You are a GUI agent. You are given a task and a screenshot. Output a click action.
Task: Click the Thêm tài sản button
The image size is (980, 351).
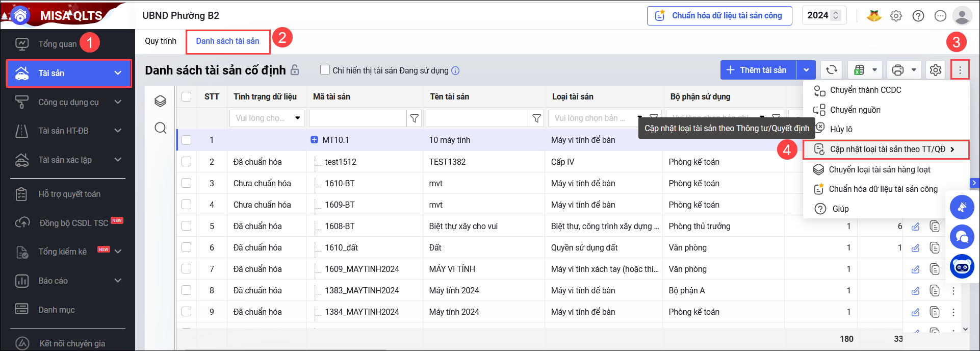758,70
